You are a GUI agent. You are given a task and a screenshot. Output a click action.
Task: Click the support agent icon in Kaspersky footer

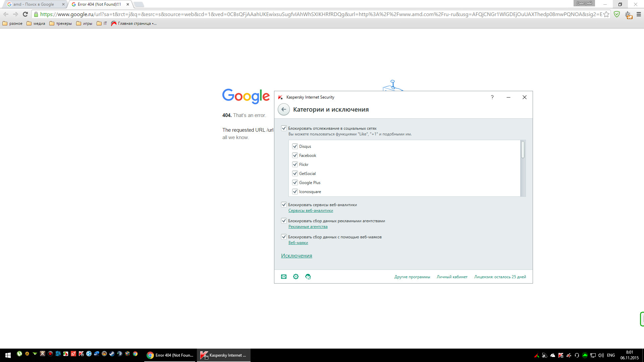coord(308,277)
